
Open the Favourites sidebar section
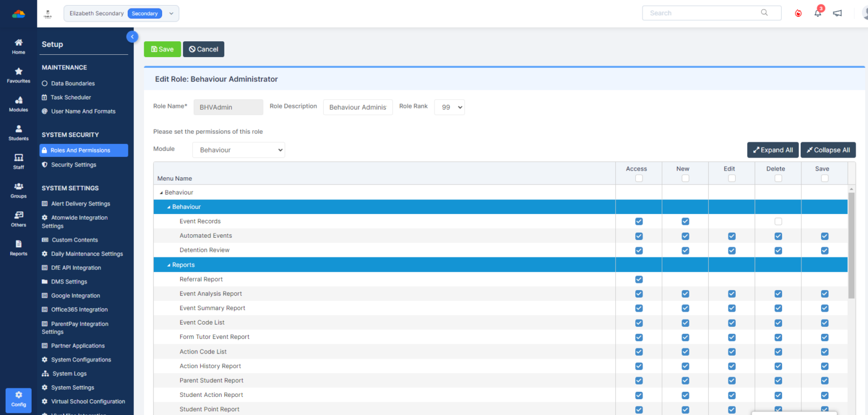click(x=18, y=75)
